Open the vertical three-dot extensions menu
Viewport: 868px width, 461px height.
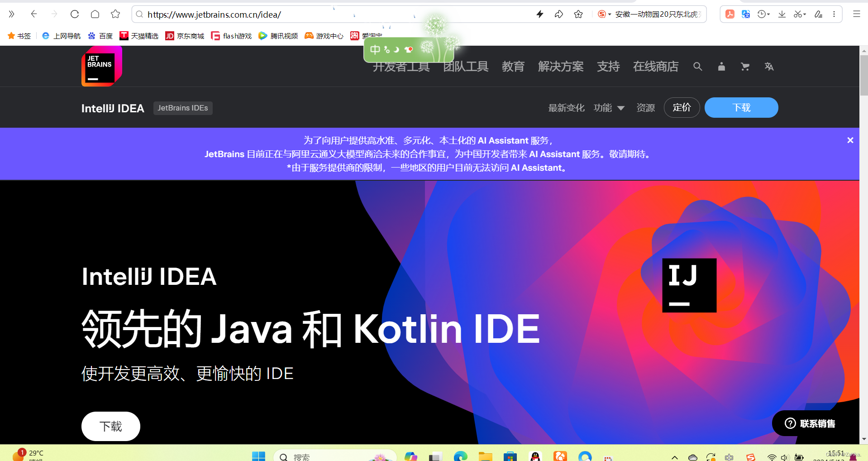pyautogui.click(x=834, y=14)
